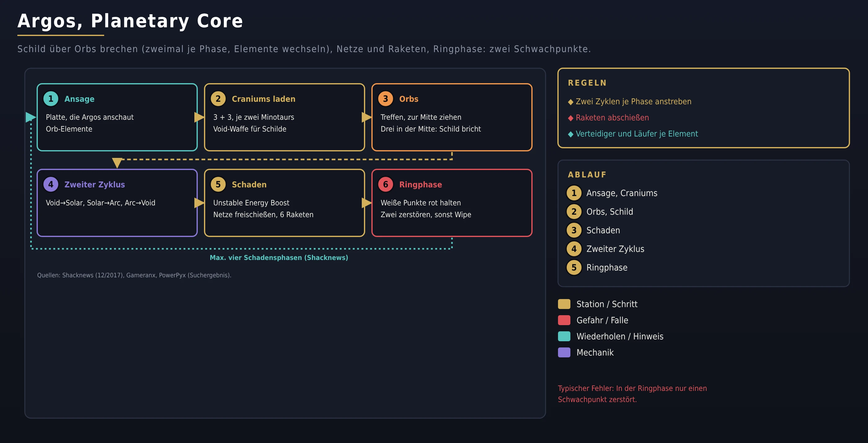Click the text 'Platte, die Argos anschaut'
Screen dimensions: 868x443
(x=90, y=117)
